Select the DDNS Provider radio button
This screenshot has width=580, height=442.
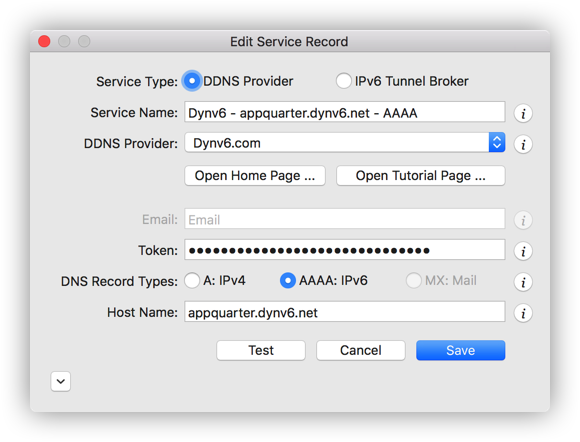[x=192, y=81]
